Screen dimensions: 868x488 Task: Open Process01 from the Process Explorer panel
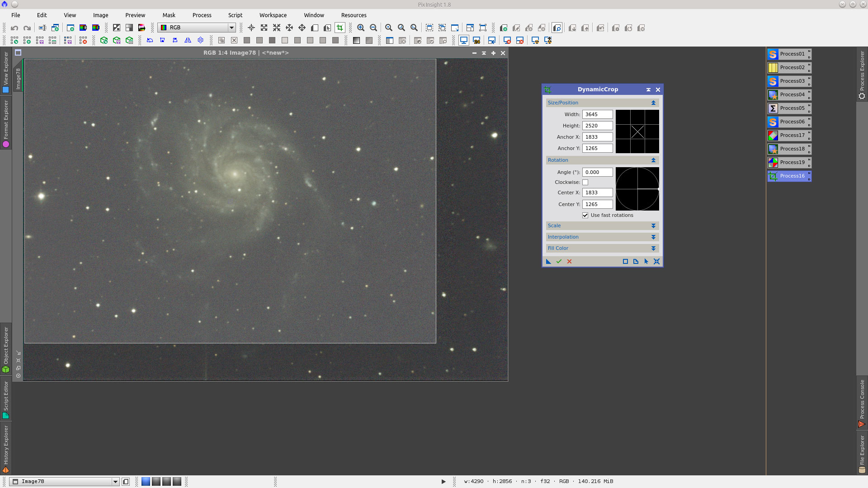788,54
